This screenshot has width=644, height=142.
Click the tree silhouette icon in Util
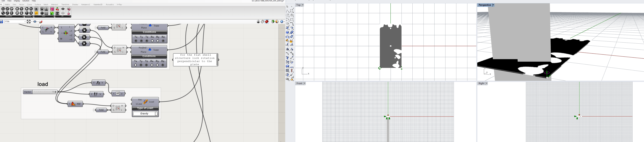point(57,13)
